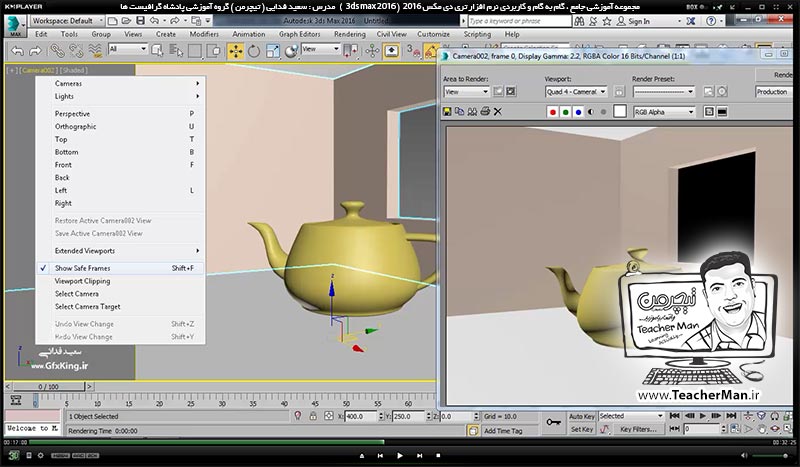Click the Set Key button
Screen dimensions: 800x467
[x=582, y=429]
